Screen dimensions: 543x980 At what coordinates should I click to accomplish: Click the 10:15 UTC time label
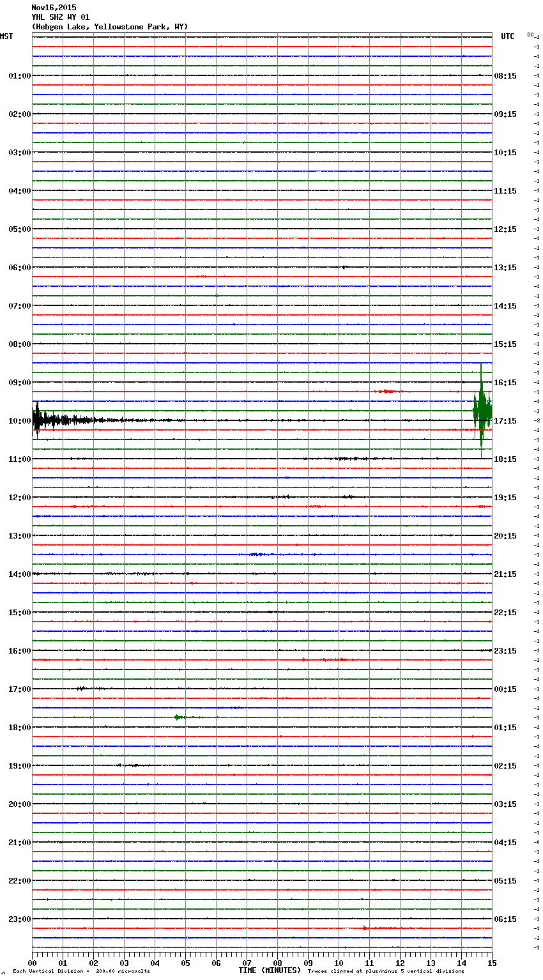(505, 153)
